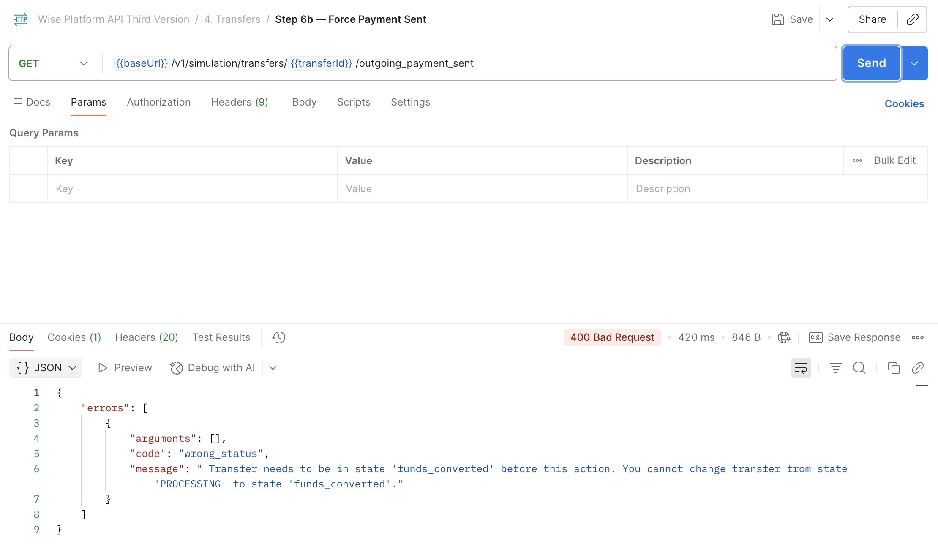The image size is (938, 560).
Task: Open response history clock icon
Action: [279, 337]
